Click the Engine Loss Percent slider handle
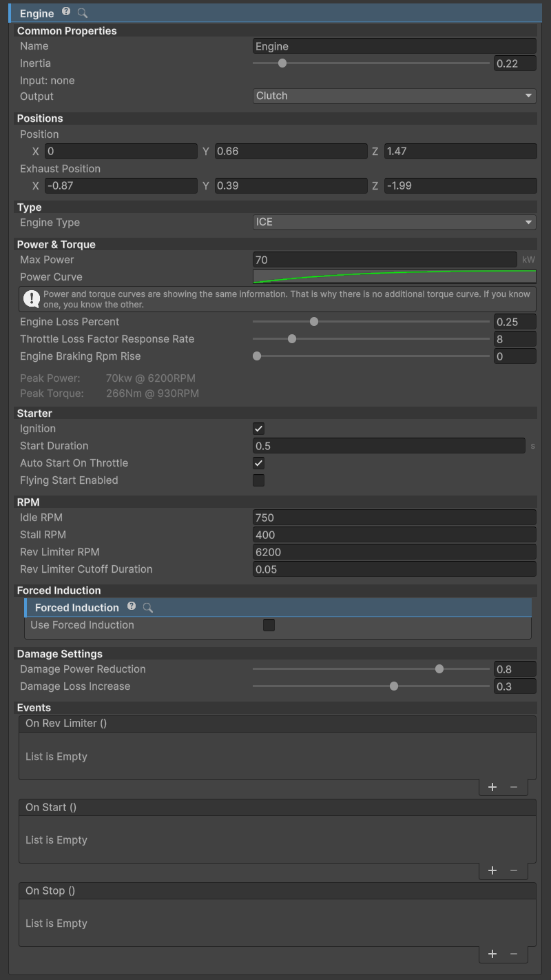This screenshot has width=551, height=980. (x=314, y=322)
